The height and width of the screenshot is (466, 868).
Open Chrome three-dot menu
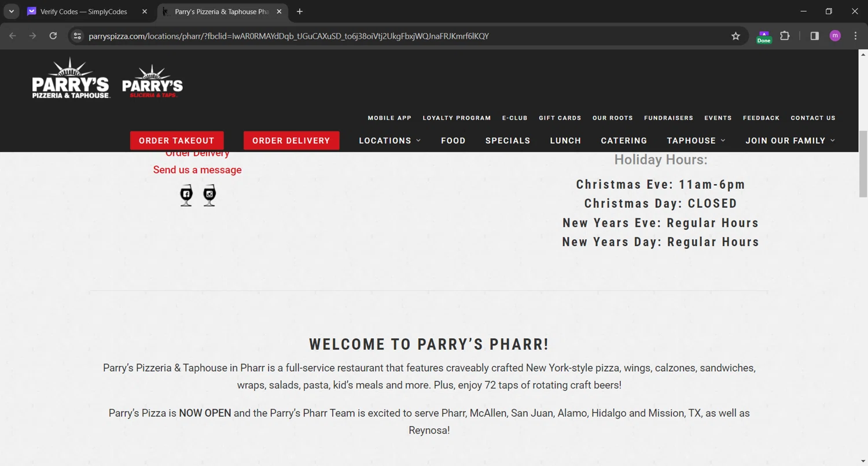tap(855, 36)
